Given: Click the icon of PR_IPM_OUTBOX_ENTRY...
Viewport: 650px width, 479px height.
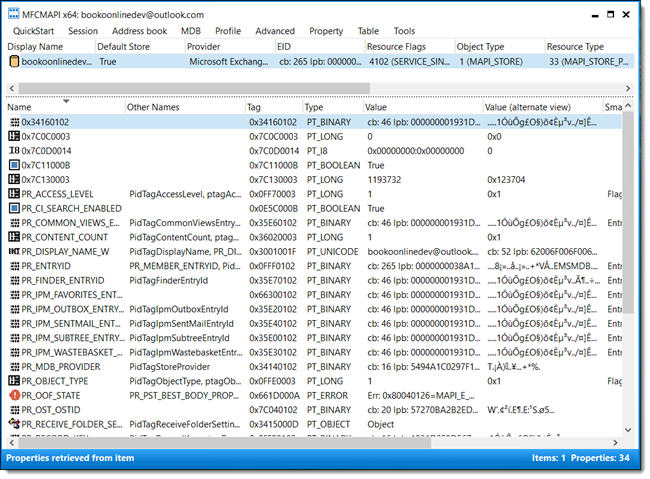Looking at the screenshot, I should click(15, 309).
